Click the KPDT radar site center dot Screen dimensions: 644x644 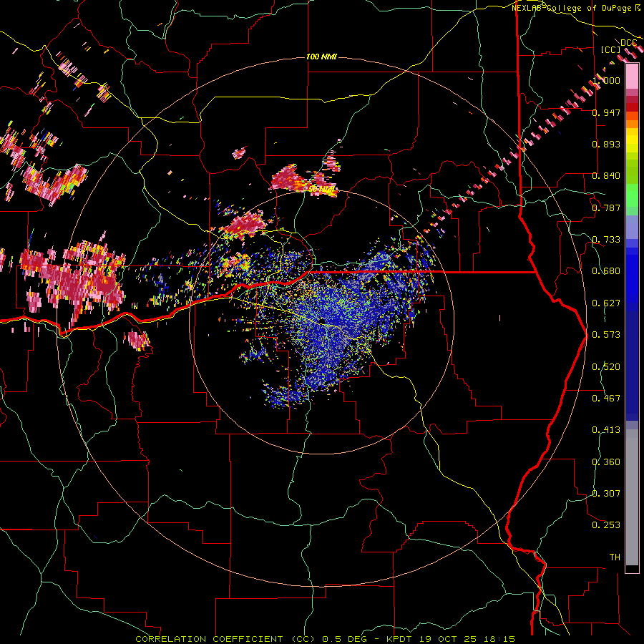point(323,320)
